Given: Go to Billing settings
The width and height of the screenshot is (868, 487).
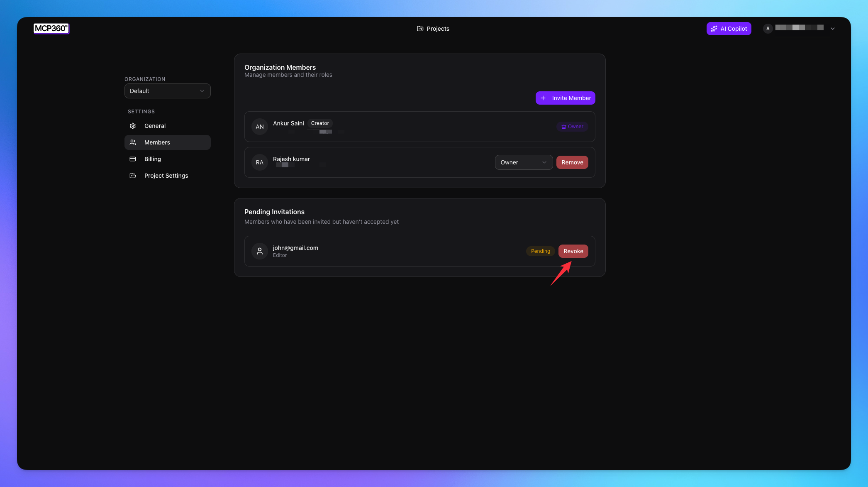Looking at the screenshot, I should (153, 159).
